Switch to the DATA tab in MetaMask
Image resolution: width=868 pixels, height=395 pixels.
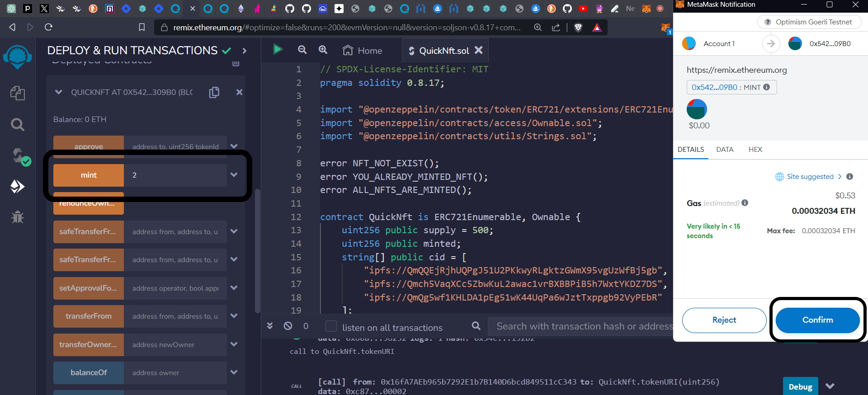(724, 150)
